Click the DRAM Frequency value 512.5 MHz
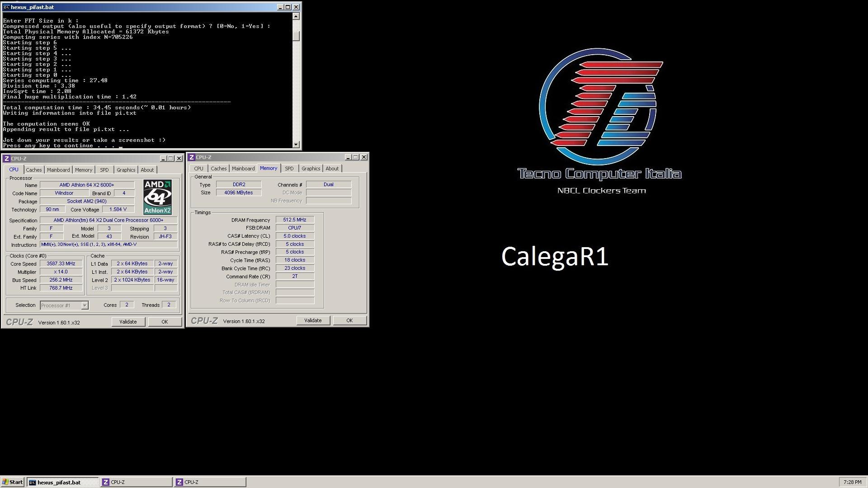Viewport: 868px width, 488px height. (x=295, y=220)
